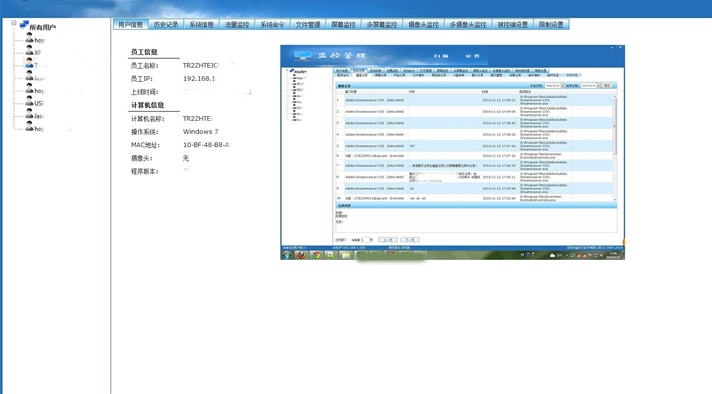This screenshot has height=394, width=712.
Task: Click the 所有用户 network computers icon
Action: click(24, 25)
